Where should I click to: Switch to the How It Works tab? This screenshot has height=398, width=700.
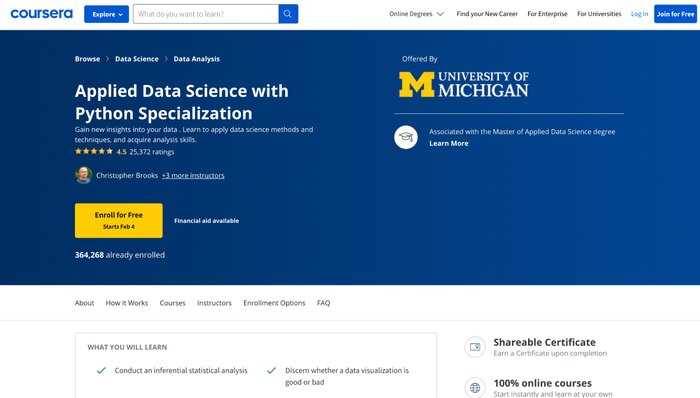point(127,303)
